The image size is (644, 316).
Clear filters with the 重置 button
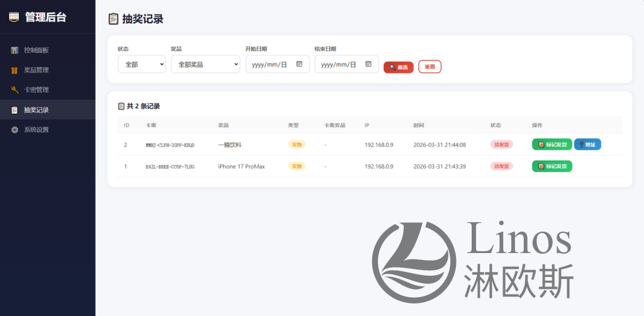(430, 67)
